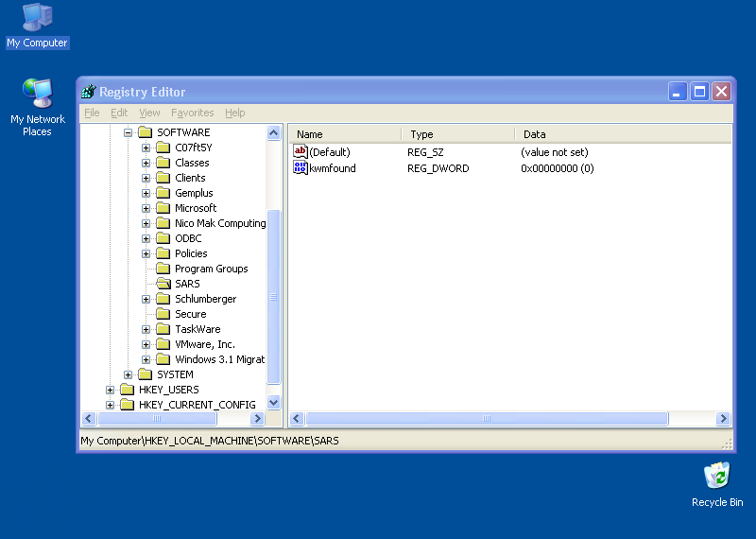The height and width of the screenshot is (539, 756).
Task: Click the Data column header
Action: tap(624, 134)
